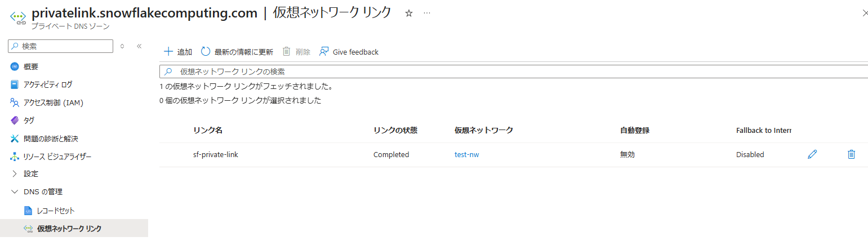Click the activity log book icon
Screen dimensions: 868x241
click(x=15, y=84)
